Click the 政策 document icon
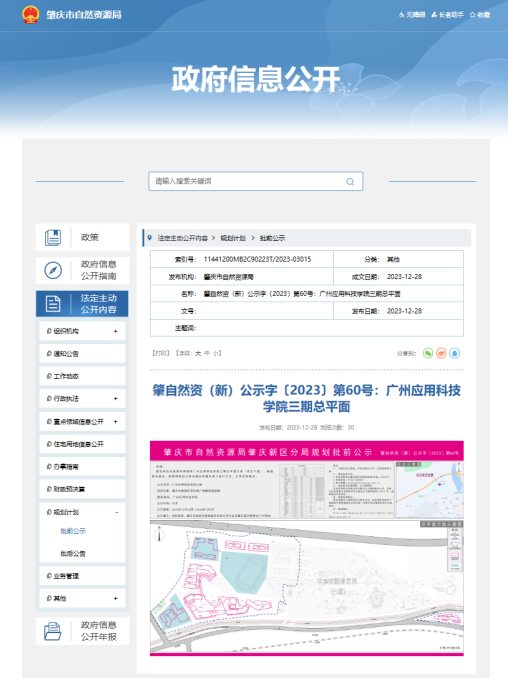Screen dimensions: 508x678 pyautogui.click(x=53, y=237)
